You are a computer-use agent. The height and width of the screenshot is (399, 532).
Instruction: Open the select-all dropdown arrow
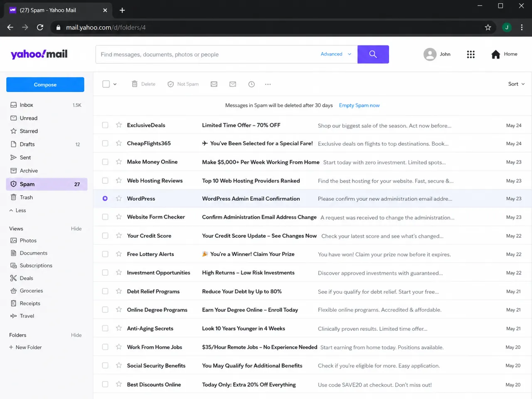[x=115, y=84]
